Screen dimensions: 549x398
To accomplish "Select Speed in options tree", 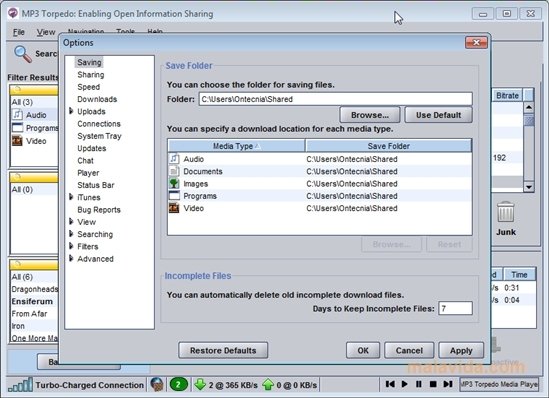I will coord(89,87).
